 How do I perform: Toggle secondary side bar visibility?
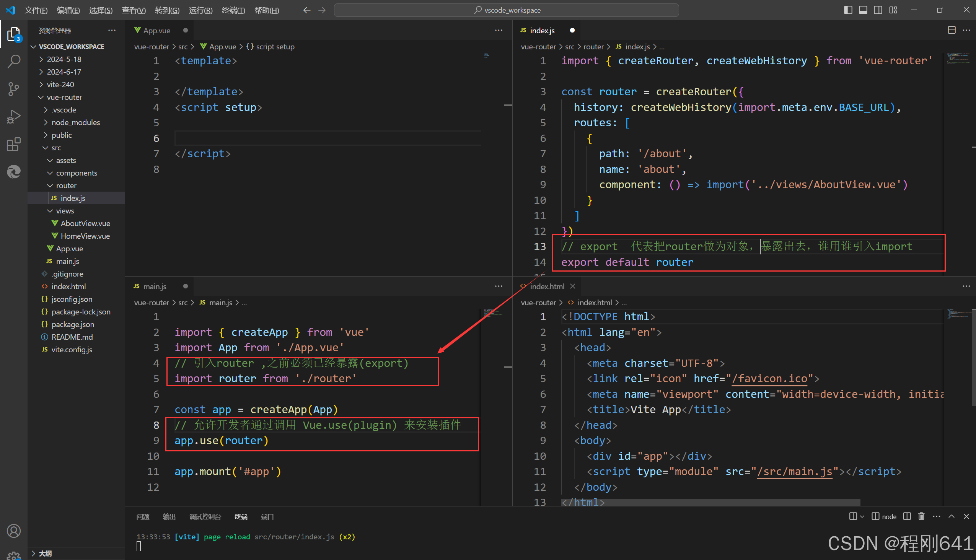pyautogui.click(x=878, y=10)
